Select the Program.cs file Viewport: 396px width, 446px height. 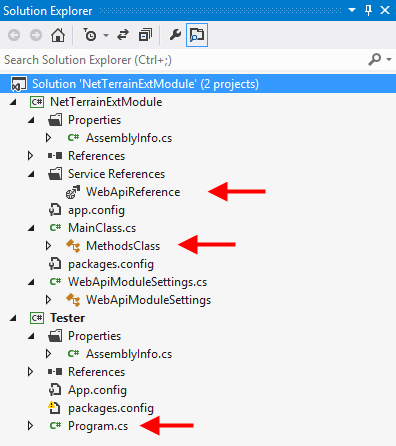point(98,426)
